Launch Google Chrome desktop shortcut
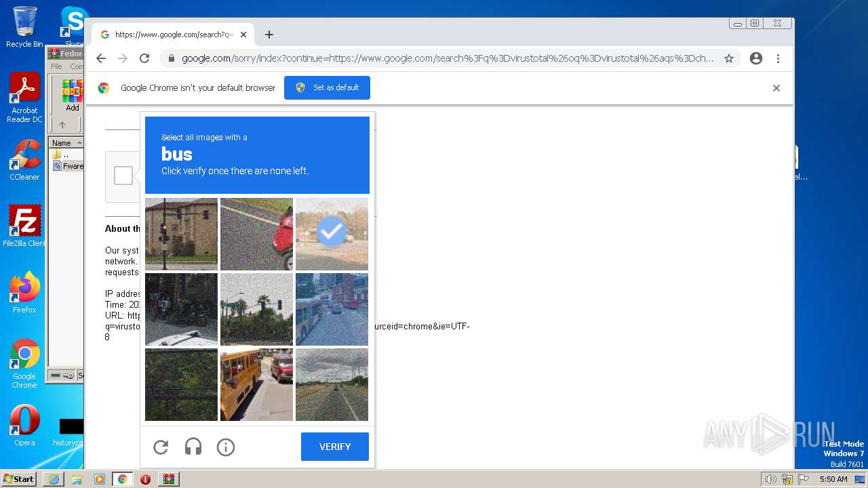Image resolution: width=868 pixels, height=488 pixels. [24, 363]
